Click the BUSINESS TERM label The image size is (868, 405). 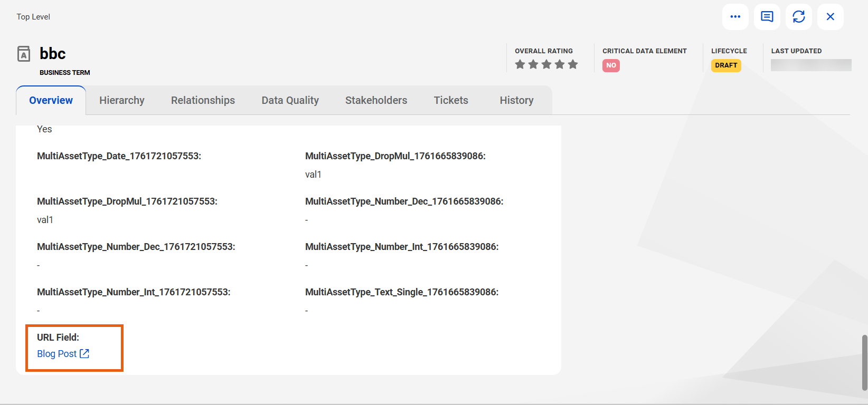pos(64,73)
